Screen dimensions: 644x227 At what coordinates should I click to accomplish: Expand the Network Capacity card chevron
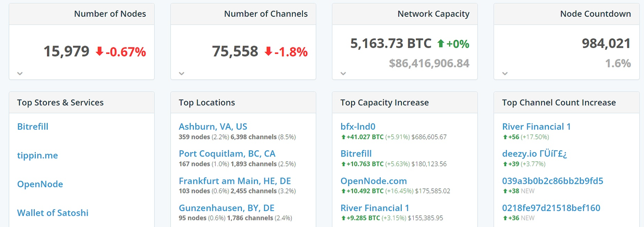pyautogui.click(x=343, y=73)
